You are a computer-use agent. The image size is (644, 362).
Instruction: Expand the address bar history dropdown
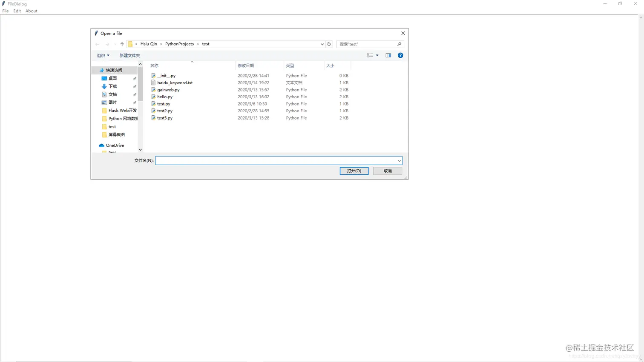click(x=322, y=44)
